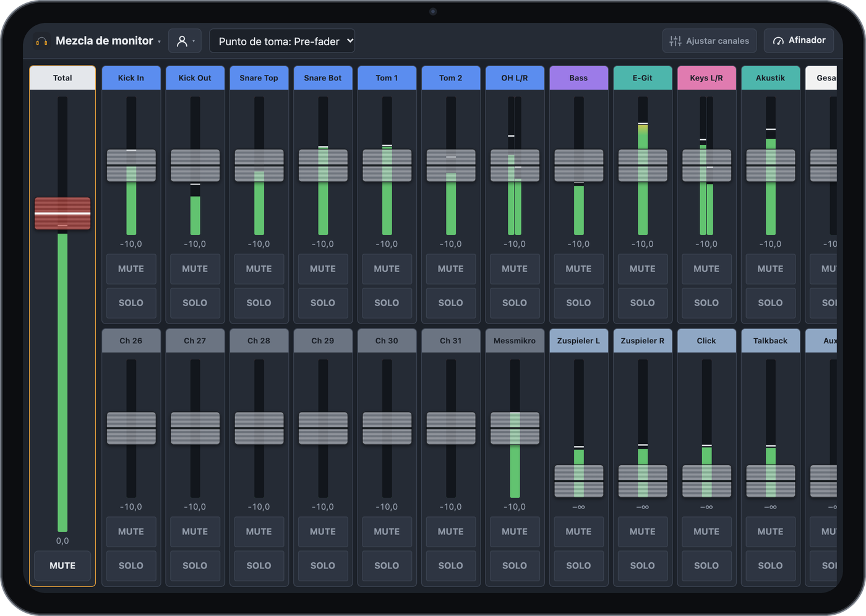The height and width of the screenshot is (616, 866).
Task: Select the Total channel header
Action: (62, 78)
